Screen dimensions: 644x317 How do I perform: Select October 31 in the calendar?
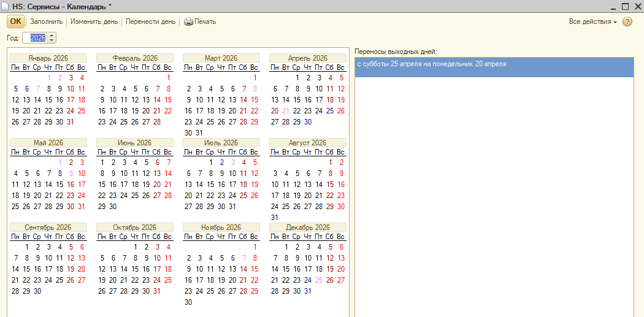coord(157,291)
